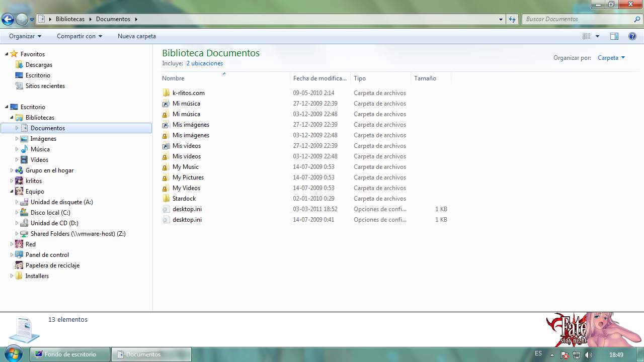
Task: Open the Carpeta arrange-by dropdown
Action: 611,58
